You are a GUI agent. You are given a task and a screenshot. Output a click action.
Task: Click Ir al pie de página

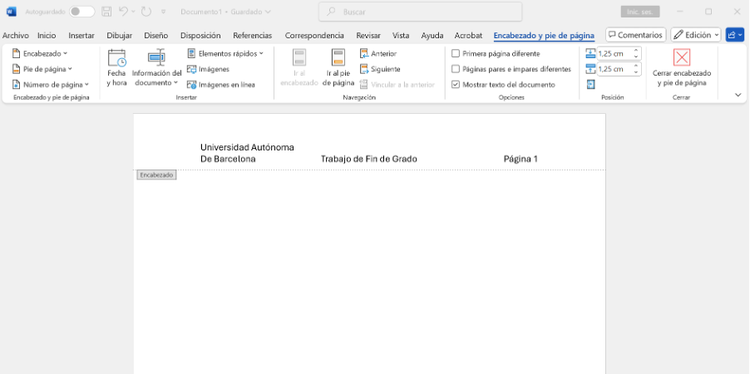point(338,68)
